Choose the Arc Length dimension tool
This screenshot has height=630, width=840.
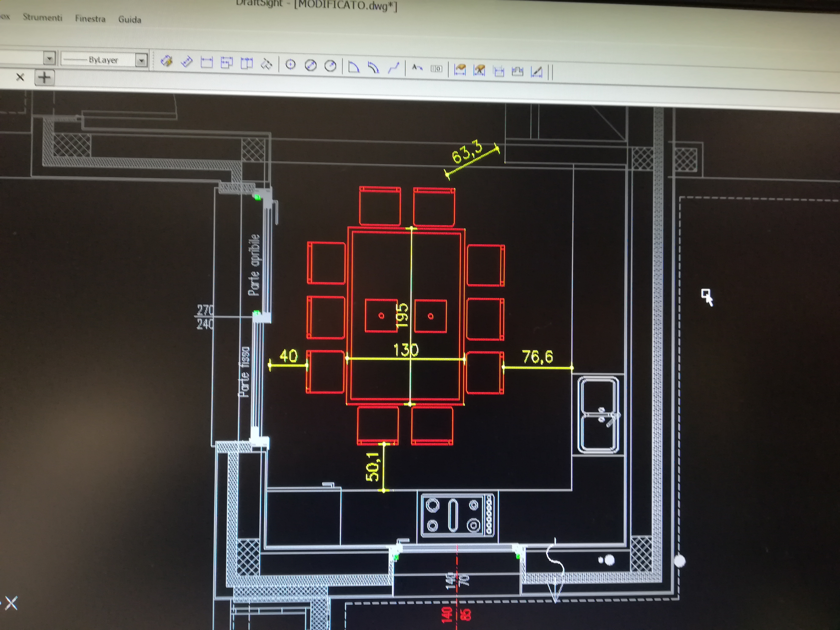(x=374, y=68)
